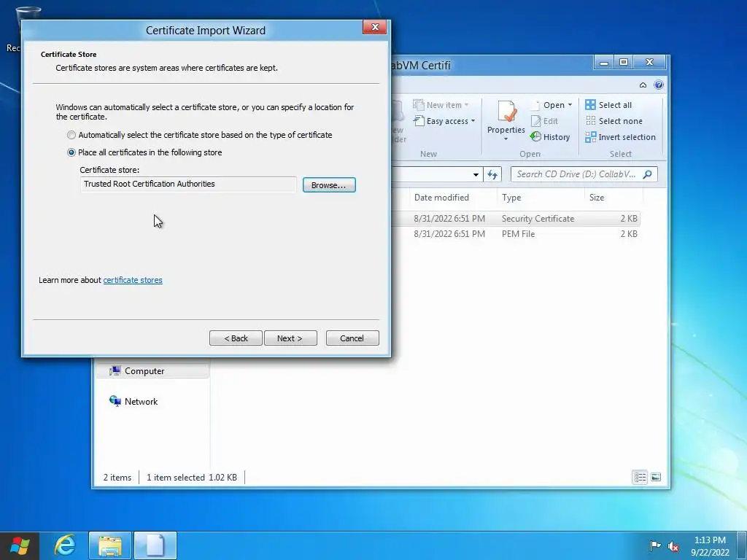Open Action Center flag in system tray
Viewport: 747px width, 560px height.
pyautogui.click(x=655, y=545)
